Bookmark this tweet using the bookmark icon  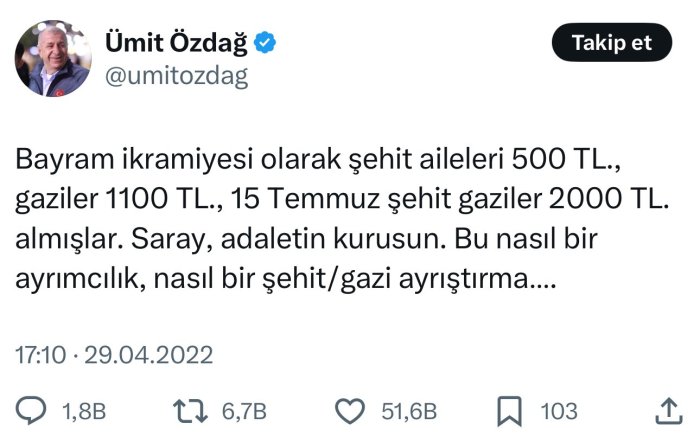coord(508,410)
